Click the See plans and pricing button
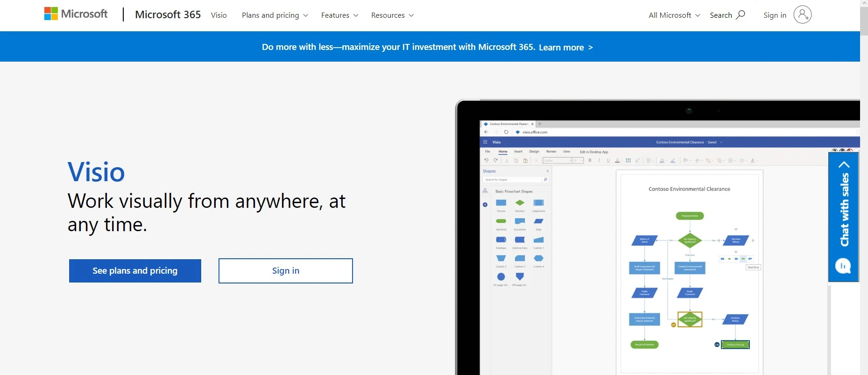This screenshot has width=868, height=375. (x=135, y=271)
